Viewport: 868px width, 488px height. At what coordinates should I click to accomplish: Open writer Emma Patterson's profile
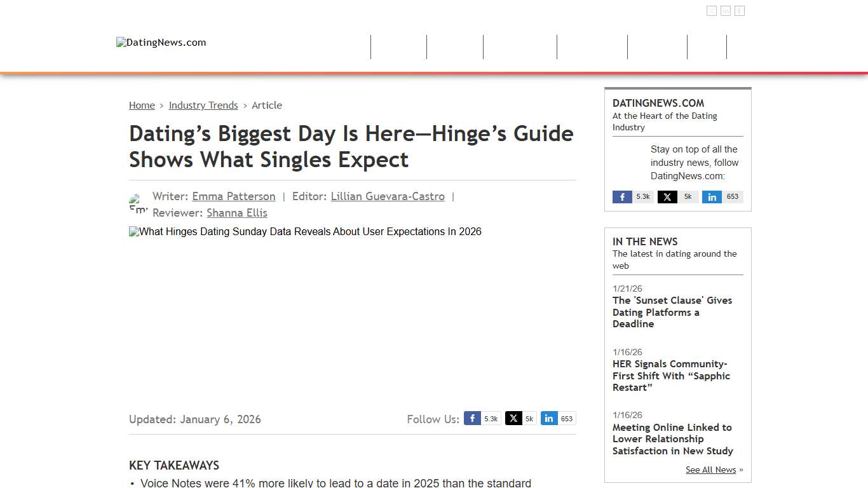[234, 196]
